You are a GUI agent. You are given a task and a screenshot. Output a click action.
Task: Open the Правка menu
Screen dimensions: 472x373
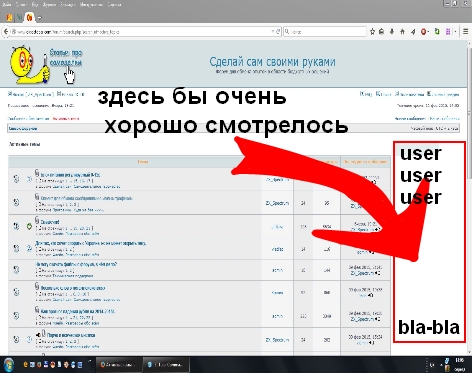[x=21, y=5]
